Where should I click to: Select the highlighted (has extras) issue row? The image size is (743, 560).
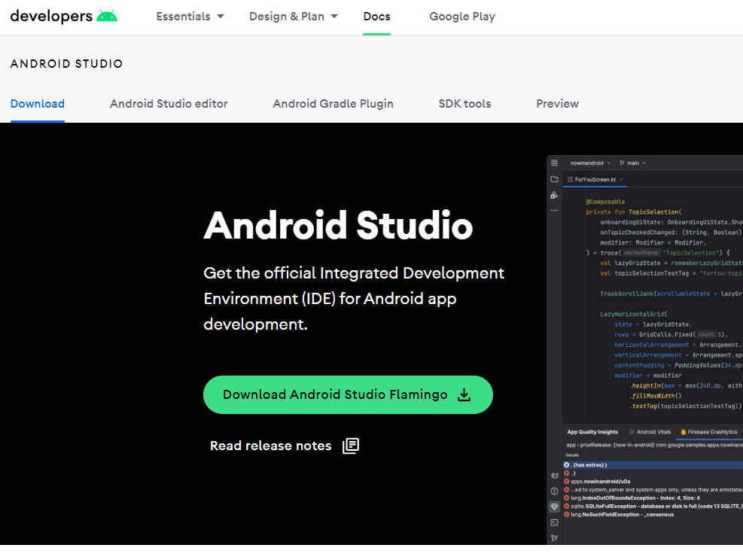[x=595, y=464]
